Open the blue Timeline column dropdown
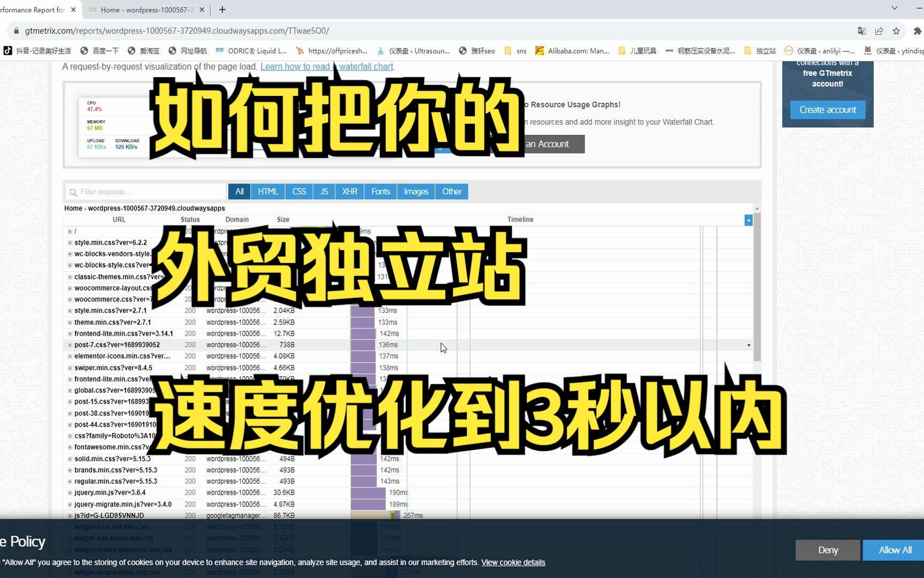The image size is (924, 578). 748,220
